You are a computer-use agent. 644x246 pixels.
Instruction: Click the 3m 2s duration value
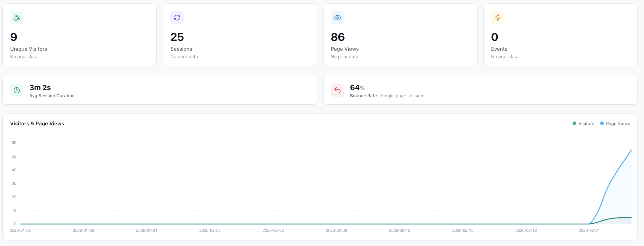40,88
